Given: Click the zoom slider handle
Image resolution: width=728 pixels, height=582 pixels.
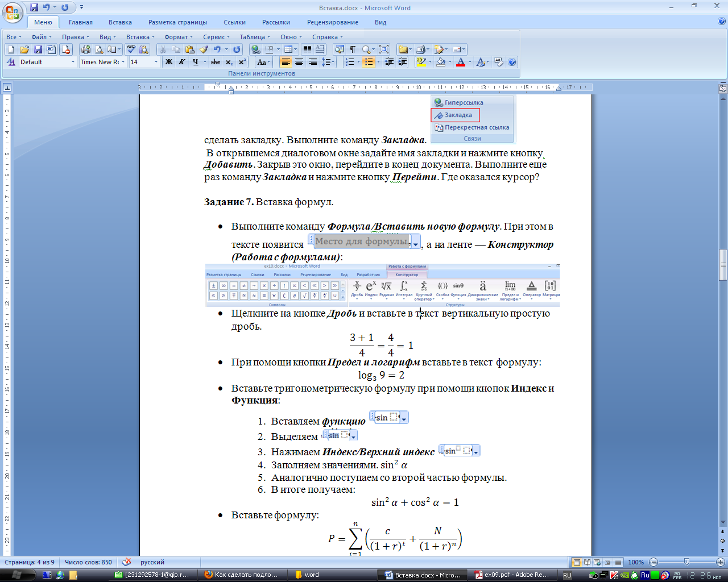Looking at the screenshot, I should (x=686, y=562).
